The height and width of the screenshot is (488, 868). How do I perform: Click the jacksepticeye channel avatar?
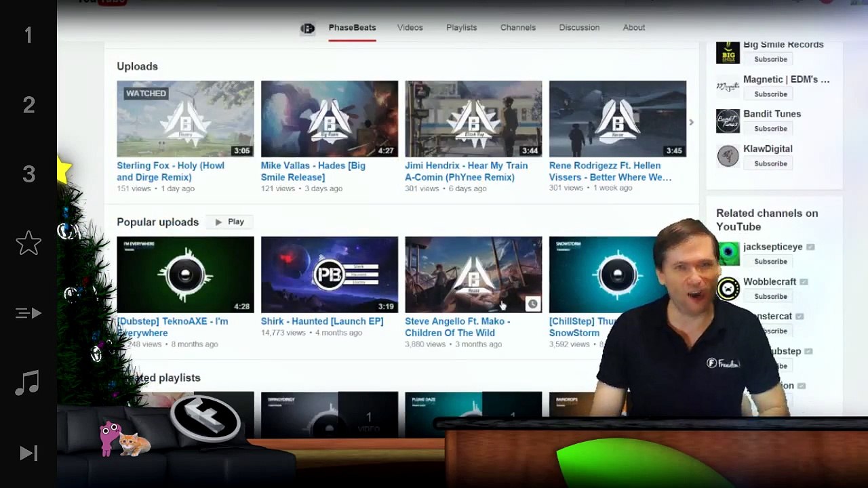728,254
